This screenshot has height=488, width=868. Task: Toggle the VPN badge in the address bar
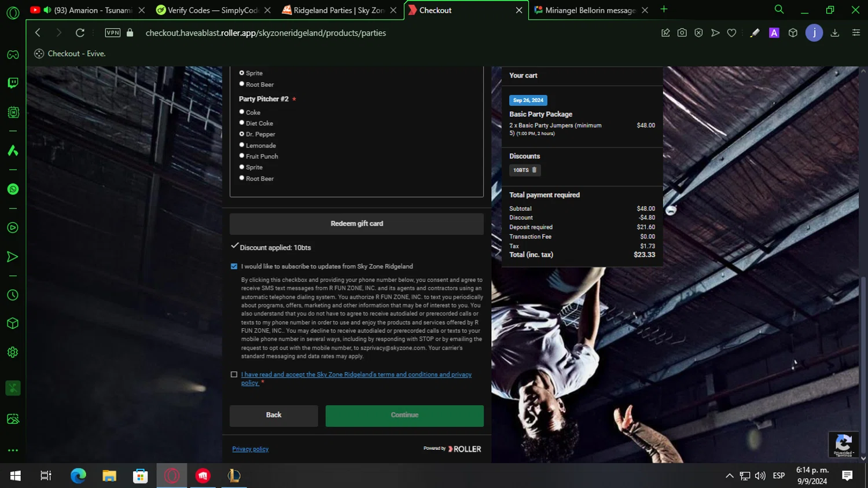113,33
